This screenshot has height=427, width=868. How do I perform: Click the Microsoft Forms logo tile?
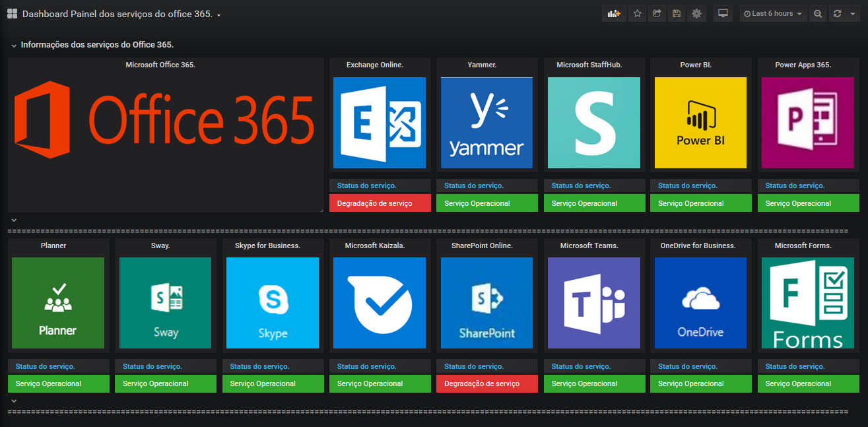(807, 303)
